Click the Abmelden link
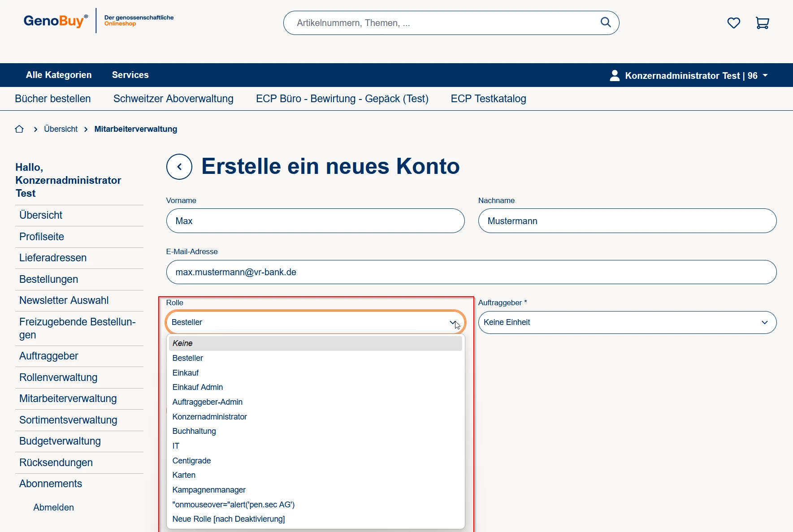793x532 pixels. 53,507
